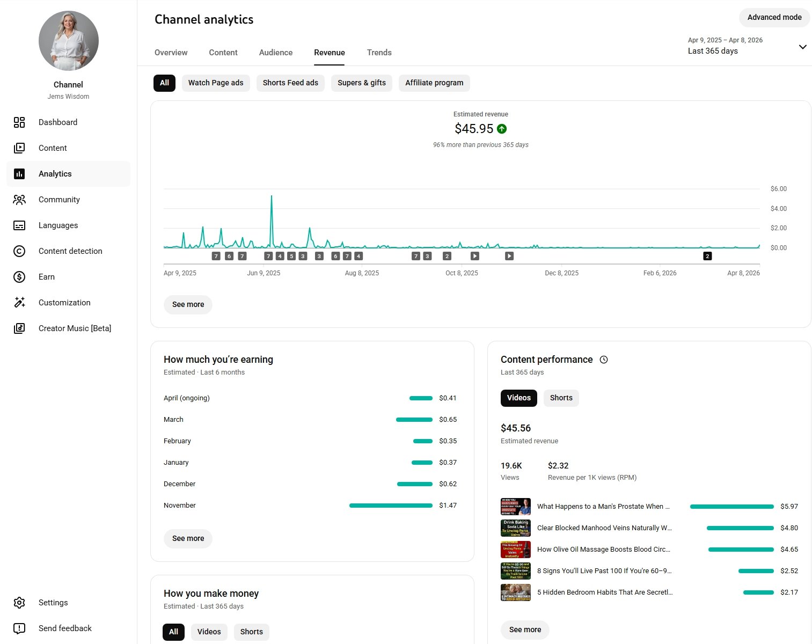Click the Customization magic wand icon
812x644 pixels.
coord(19,303)
